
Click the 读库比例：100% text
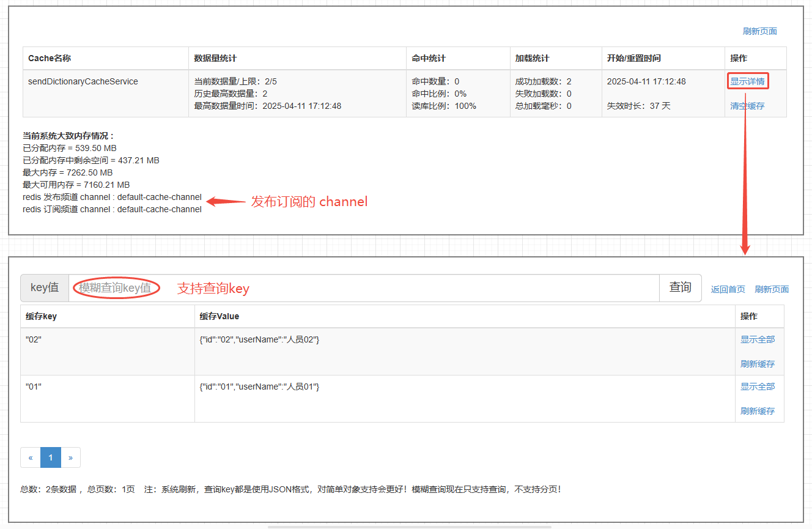(x=444, y=106)
